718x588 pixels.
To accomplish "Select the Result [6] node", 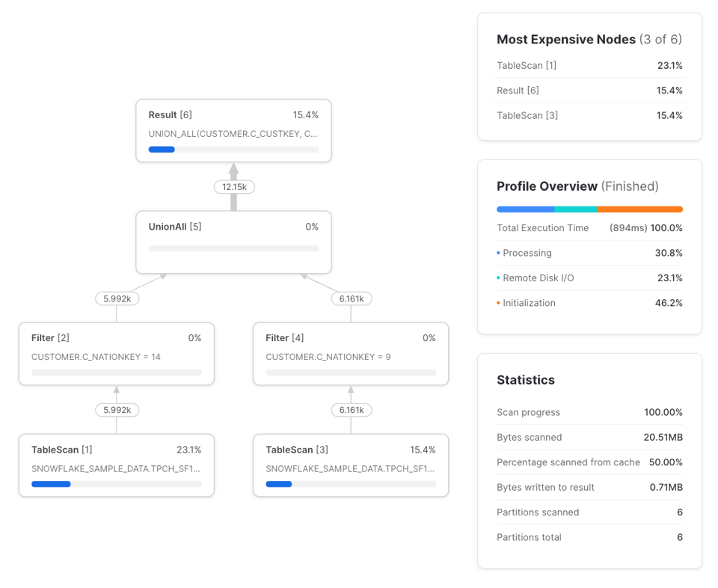I will [x=233, y=130].
